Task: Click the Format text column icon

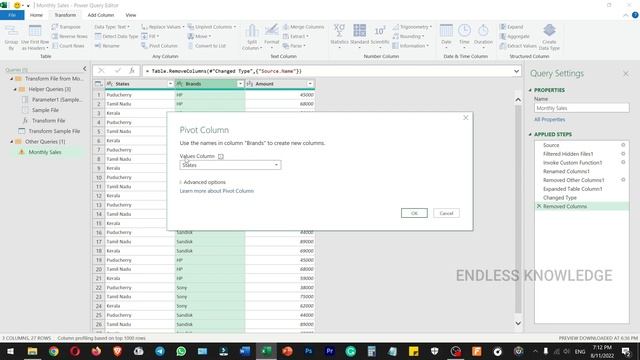Action: tap(271, 31)
